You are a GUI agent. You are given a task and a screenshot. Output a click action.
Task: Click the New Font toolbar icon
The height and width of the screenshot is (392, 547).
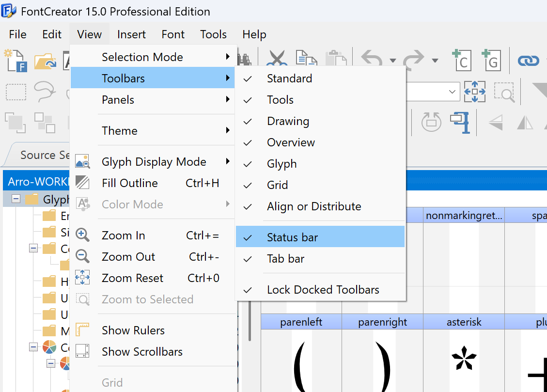[16, 61]
